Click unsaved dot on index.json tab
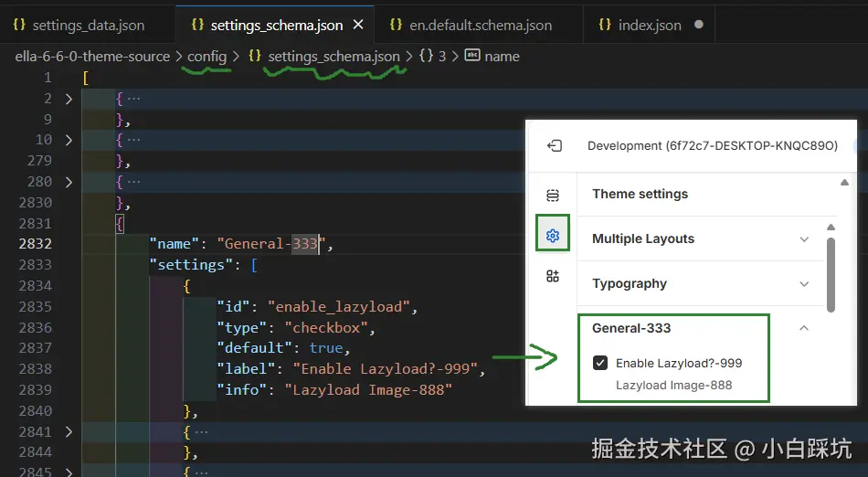 tap(699, 25)
